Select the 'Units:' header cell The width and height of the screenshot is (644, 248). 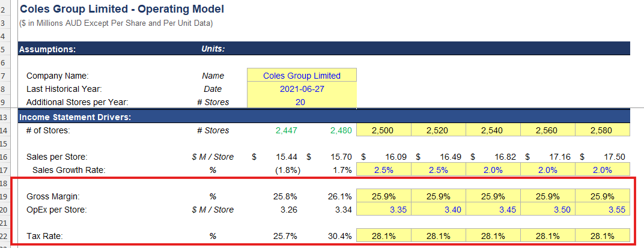213,49
